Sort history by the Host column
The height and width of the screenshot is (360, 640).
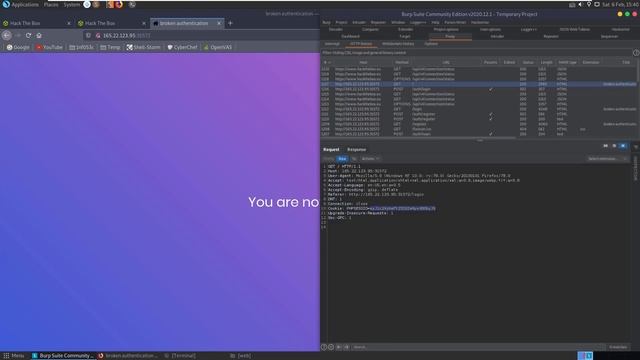(x=363, y=62)
